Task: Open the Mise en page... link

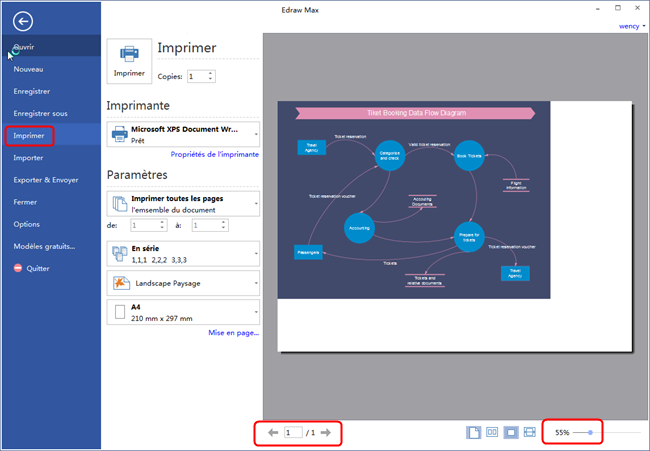Action: tap(234, 332)
